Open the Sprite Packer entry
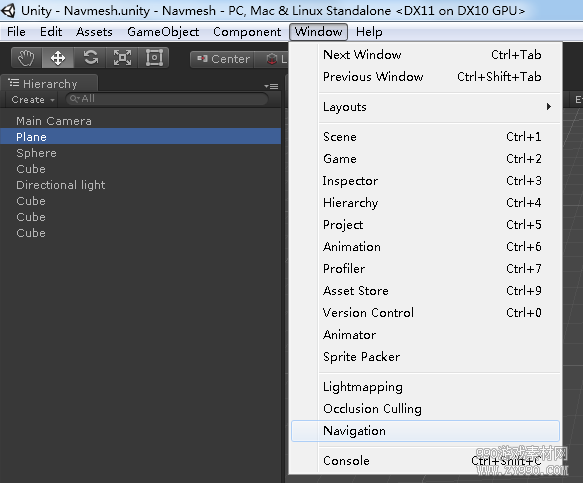 (425, 357)
